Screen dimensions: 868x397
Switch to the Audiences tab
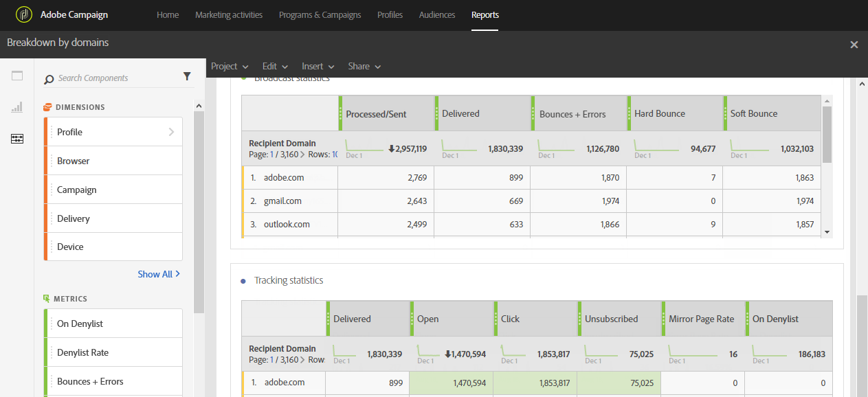[437, 15]
